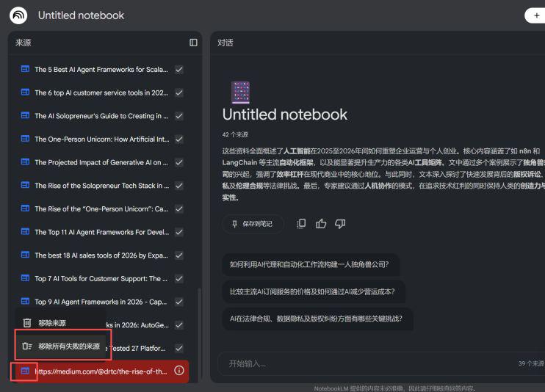Click the Untitled notebook title in header

81,15
